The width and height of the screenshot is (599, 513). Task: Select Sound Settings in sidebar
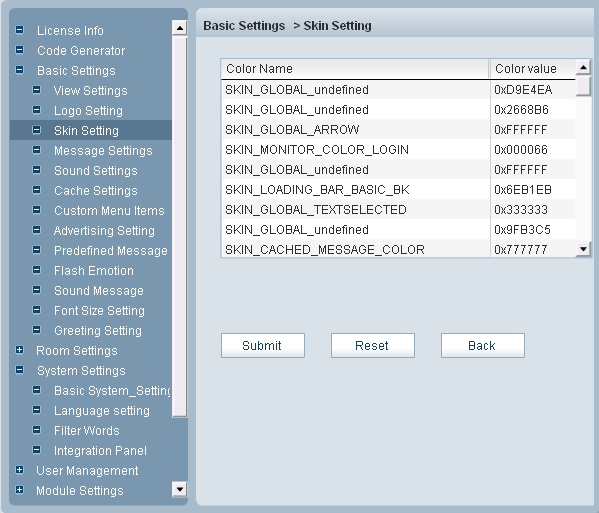[96, 170]
